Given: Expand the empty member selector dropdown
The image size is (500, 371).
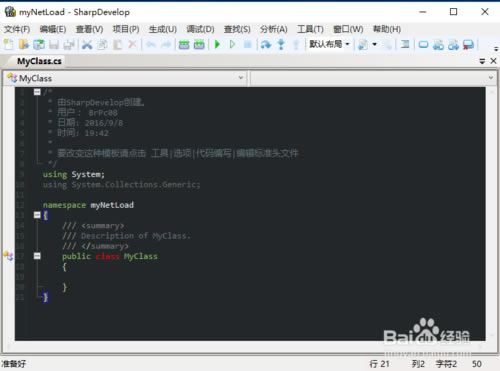Looking at the screenshot, I should (491, 78).
